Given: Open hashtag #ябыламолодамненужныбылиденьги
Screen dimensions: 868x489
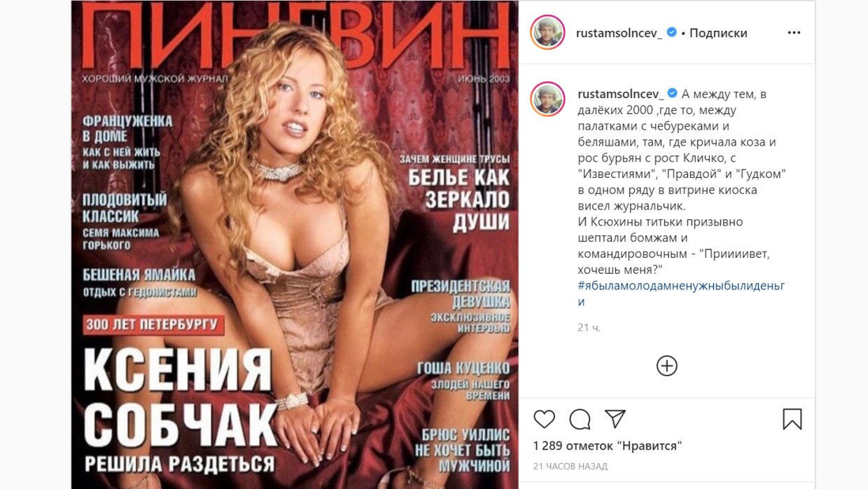Looking at the screenshot, I should click(681, 294).
